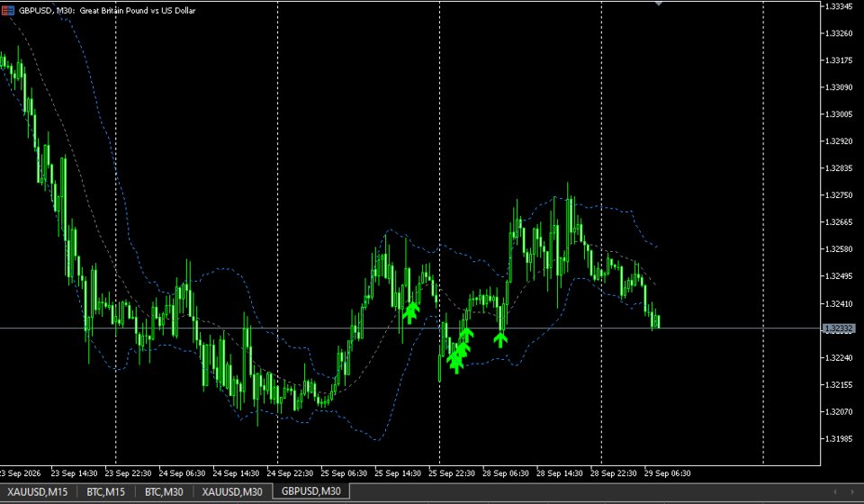
Task: Click the '29 Sep 06:30' time axis label
Action: coord(668,473)
